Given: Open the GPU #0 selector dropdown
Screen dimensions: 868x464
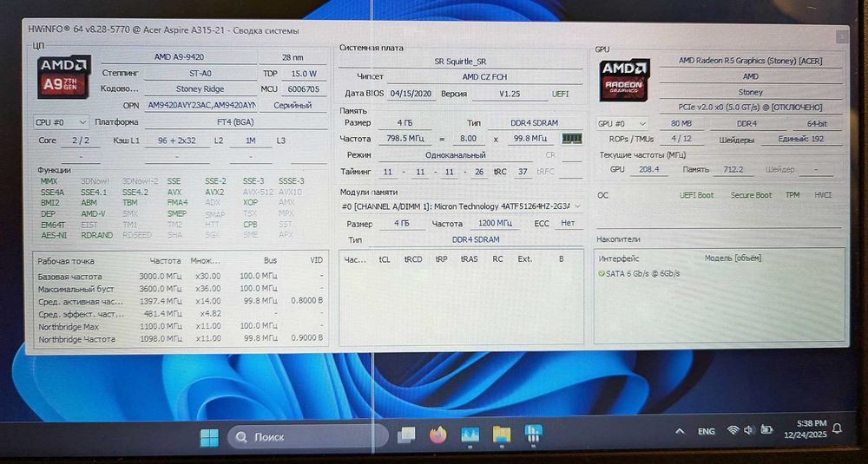Looking at the screenshot, I should pyautogui.click(x=622, y=124).
